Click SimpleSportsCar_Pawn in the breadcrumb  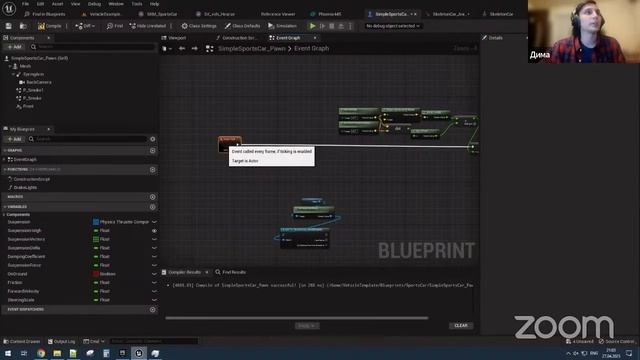[x=251, y=49]
